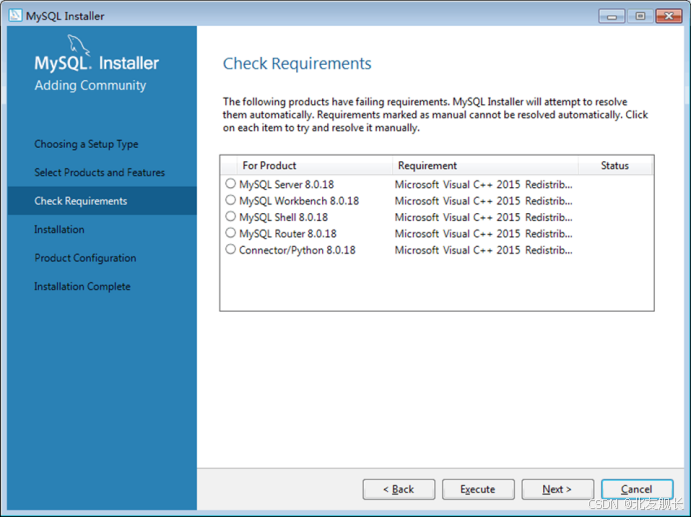Image resolution: width=692 pixels, height=518 pixels.
Task: Click the Visual C++ requirement for MySQL Server
Action: pyautogui.click(x=484, y=184)
